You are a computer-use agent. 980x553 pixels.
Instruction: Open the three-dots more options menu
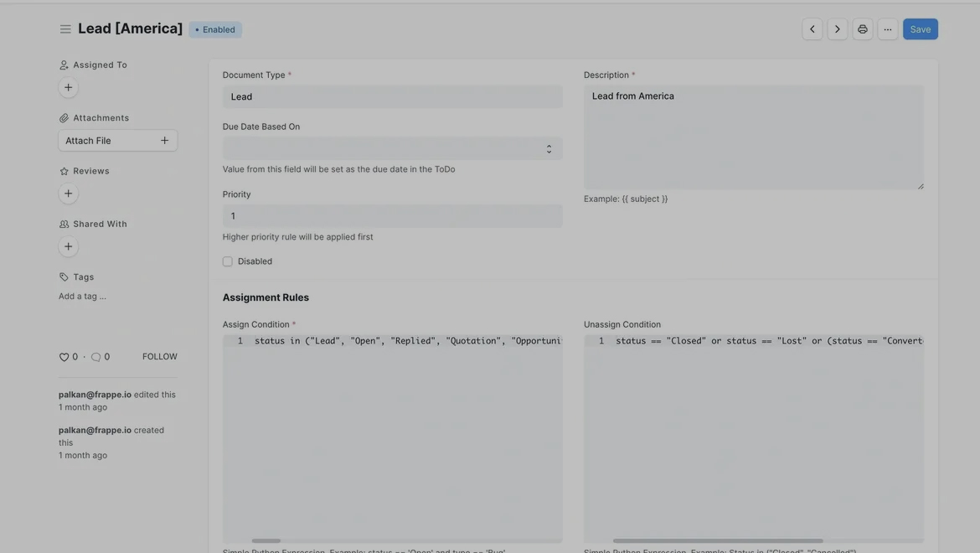(888, 29)
